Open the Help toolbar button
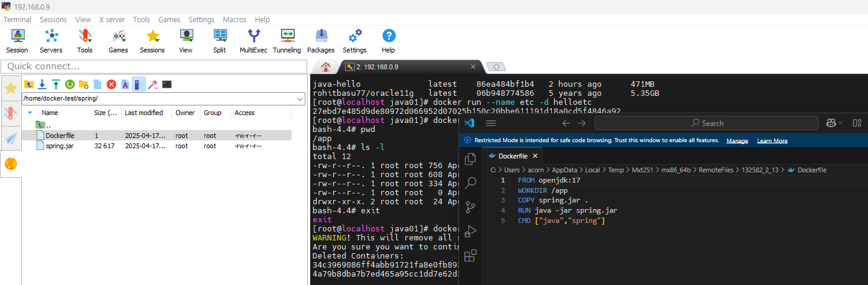This screenshot has height=285, width=868. (x=389, y=41)
